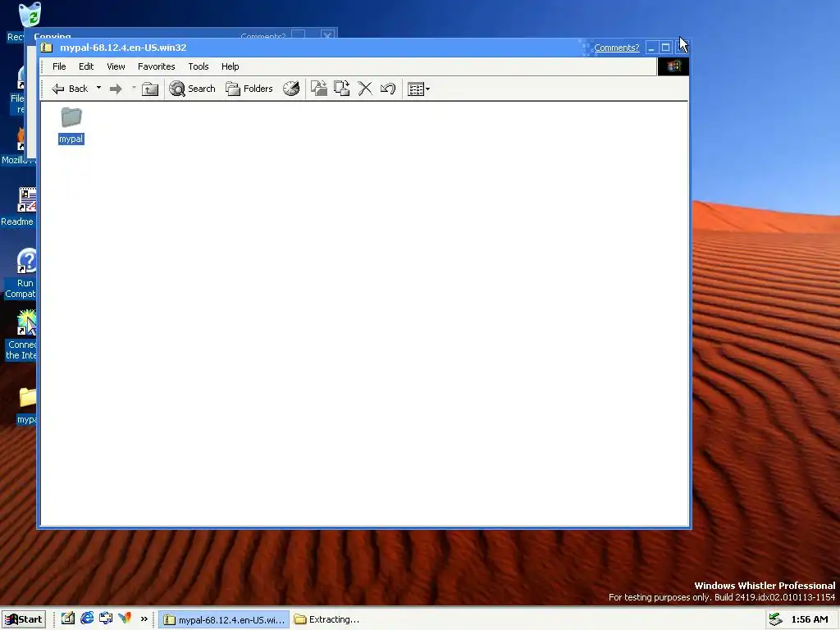Viewport: 840px width, 630px height.
Task: Open the History toolbar icon
Action: click(x=291, y=89)
